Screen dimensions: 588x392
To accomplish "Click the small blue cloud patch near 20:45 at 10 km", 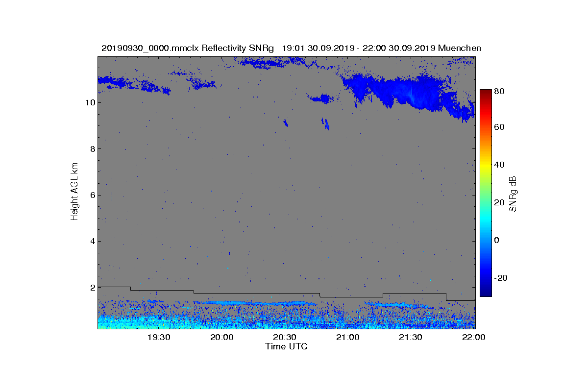I will [321, 98].
